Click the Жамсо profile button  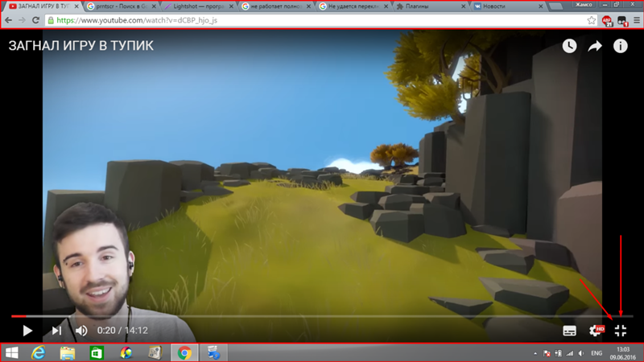(x=583, y=5)
